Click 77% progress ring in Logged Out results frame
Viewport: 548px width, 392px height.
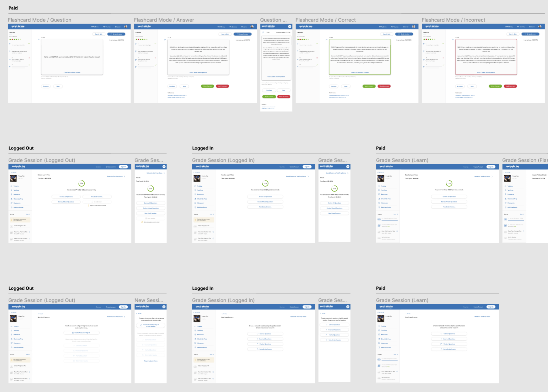pos(81,184)
